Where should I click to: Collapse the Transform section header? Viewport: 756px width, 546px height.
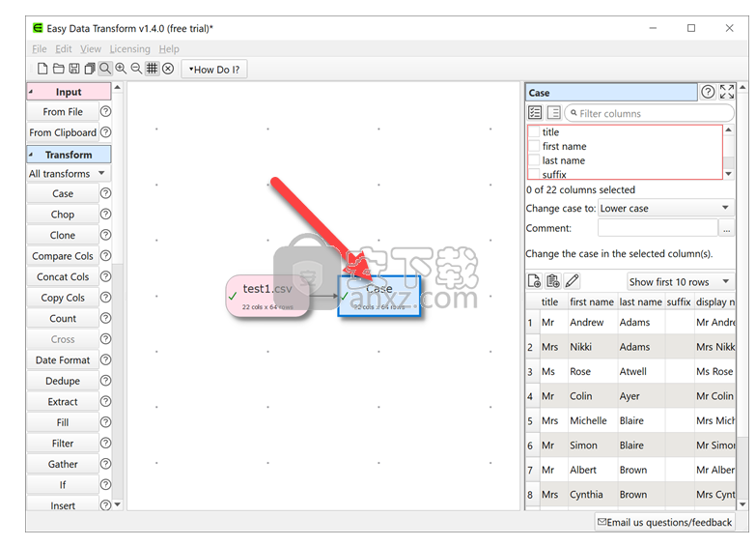coord(69,155)
